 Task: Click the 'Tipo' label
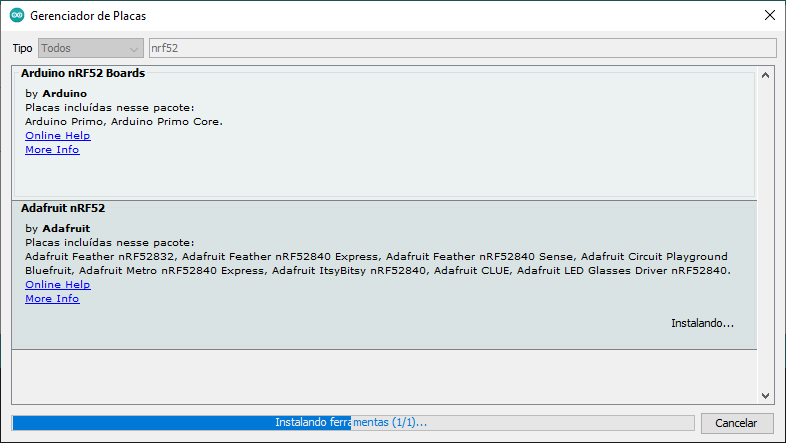click(23, 48)
